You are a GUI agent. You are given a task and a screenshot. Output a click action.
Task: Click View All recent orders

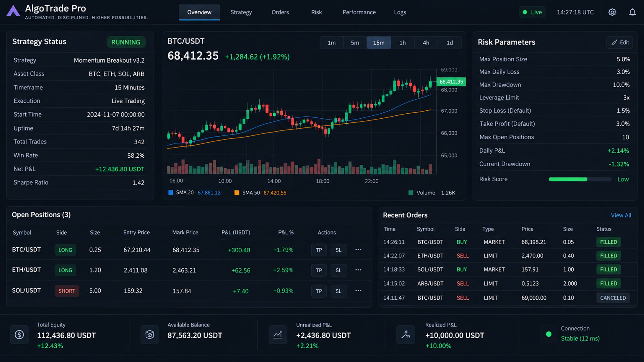tap(621, 215)
